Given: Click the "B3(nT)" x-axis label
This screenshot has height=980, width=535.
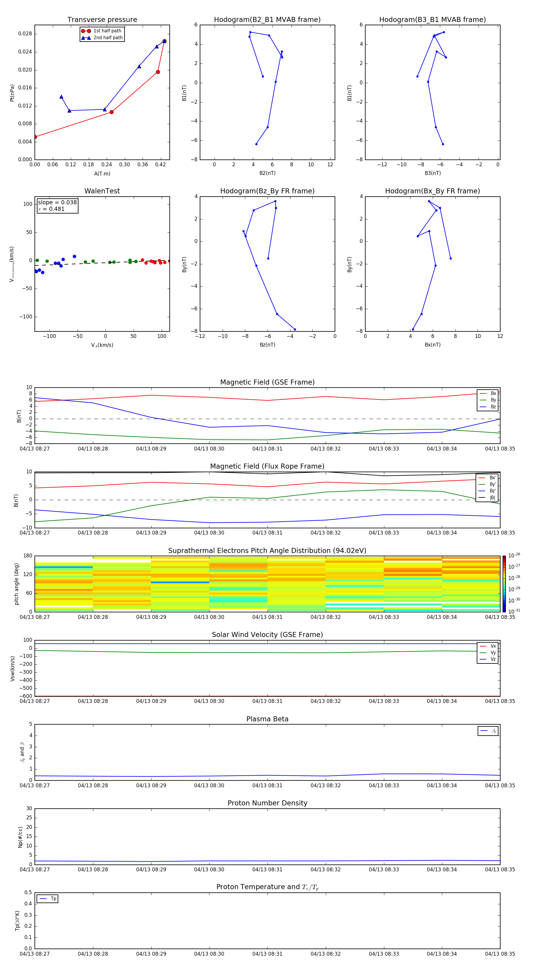Looking at the screenshot, I should click(x=432, y=173).
